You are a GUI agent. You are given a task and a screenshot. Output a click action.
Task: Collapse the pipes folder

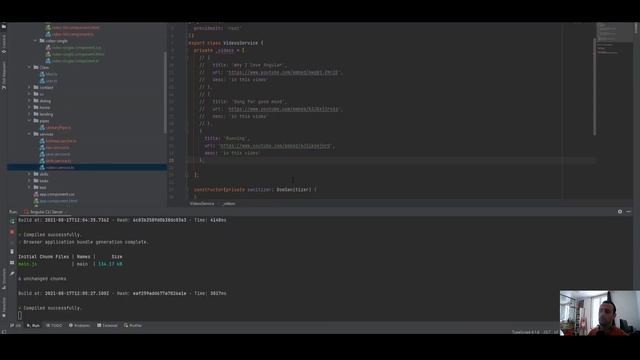[x=29, y=121]
